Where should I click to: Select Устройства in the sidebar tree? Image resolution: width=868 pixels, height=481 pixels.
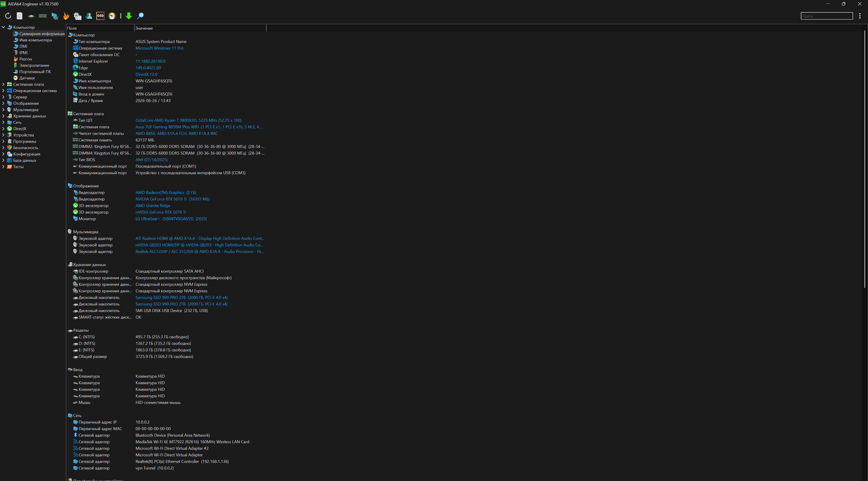24,135
